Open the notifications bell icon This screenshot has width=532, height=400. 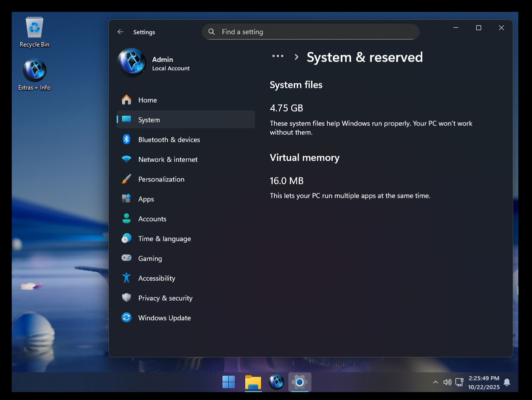pos(507,382)
